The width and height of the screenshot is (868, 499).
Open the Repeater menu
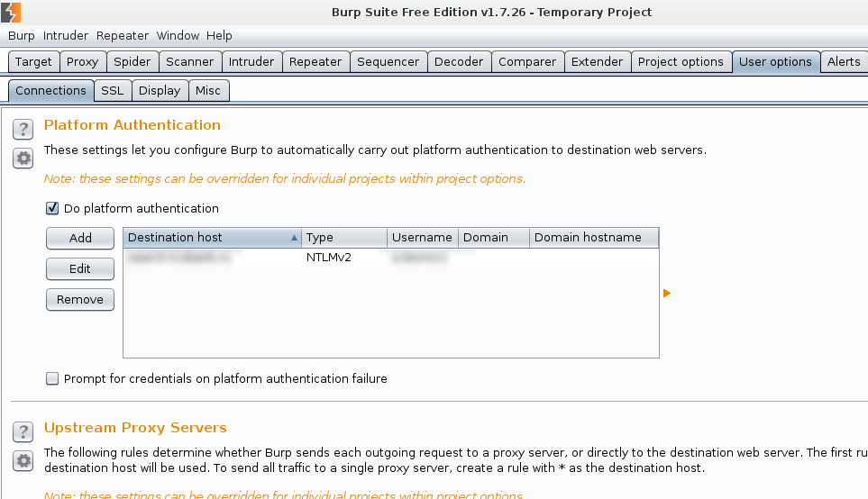pos(123,36)
